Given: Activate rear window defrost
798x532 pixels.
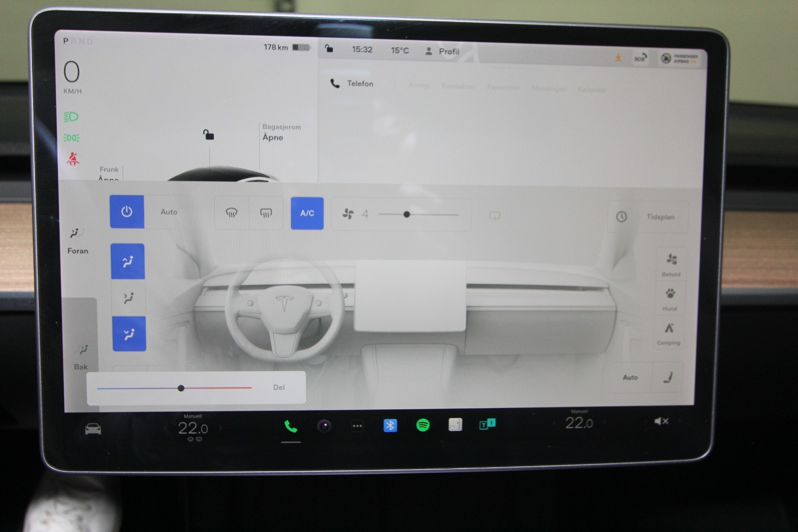Looking at the screenshot, I should [x=266, y=213].
